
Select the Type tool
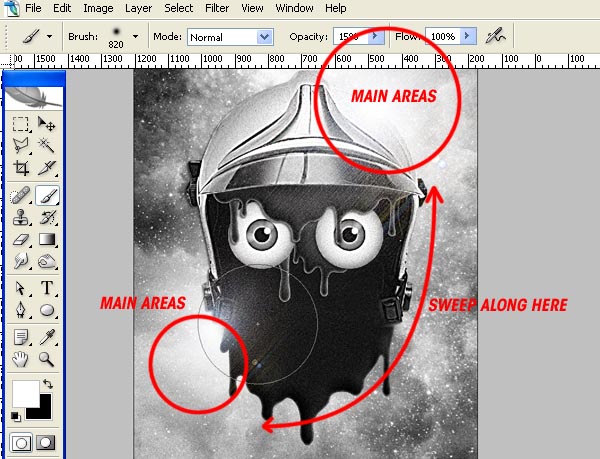[47, 288]
